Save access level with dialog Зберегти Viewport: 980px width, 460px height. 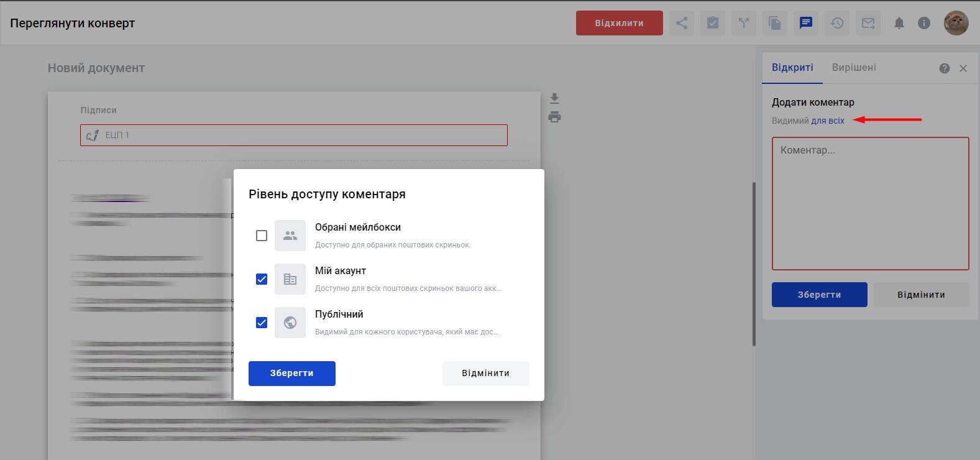pyautogui.click(x=292, y=374)
